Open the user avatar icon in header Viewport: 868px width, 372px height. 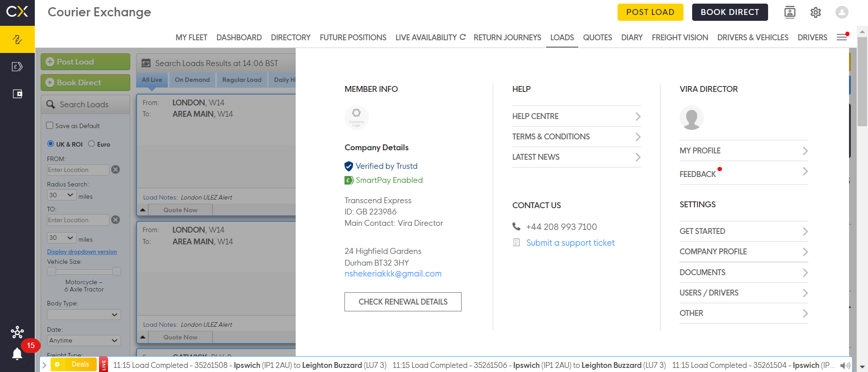click(x=842, y=12)
